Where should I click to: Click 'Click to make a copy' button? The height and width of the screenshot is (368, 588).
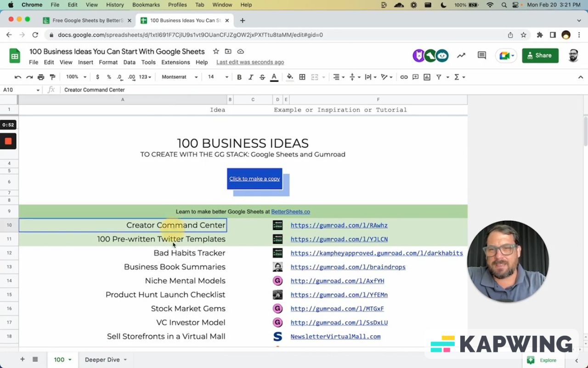click(254, 178)
